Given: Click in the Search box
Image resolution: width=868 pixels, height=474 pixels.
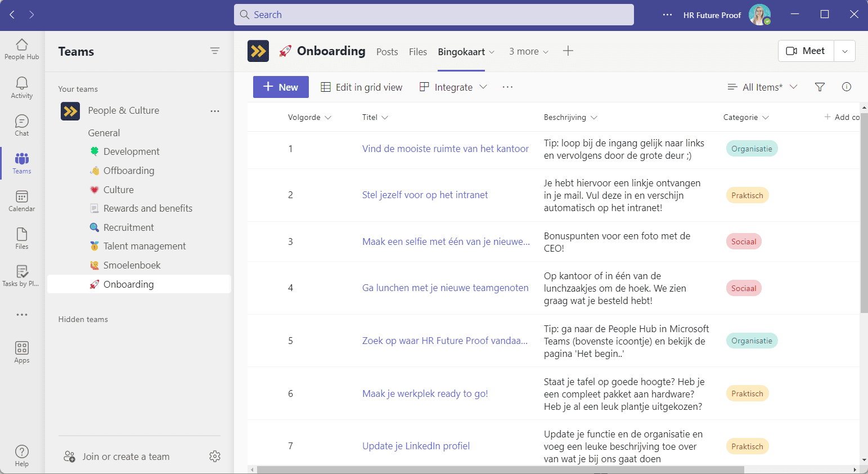Looking at the screenshot, I should click(434, 15).
